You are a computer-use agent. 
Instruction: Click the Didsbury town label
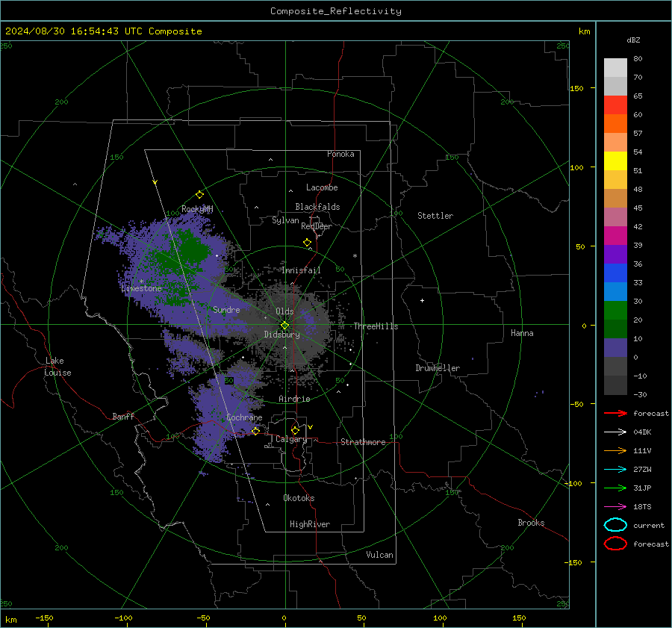point(282,335)
